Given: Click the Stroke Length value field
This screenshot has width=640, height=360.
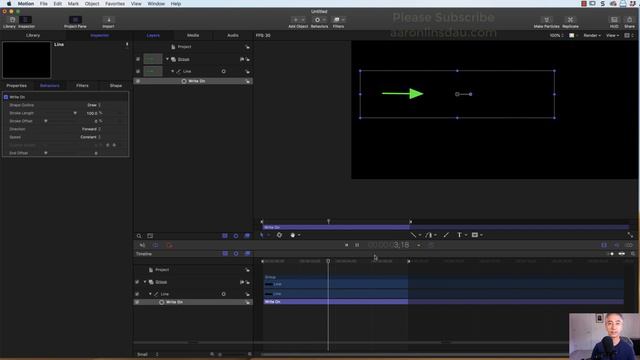Looking at the screenshot, I should pyautogui.click(x=92, y=113).
